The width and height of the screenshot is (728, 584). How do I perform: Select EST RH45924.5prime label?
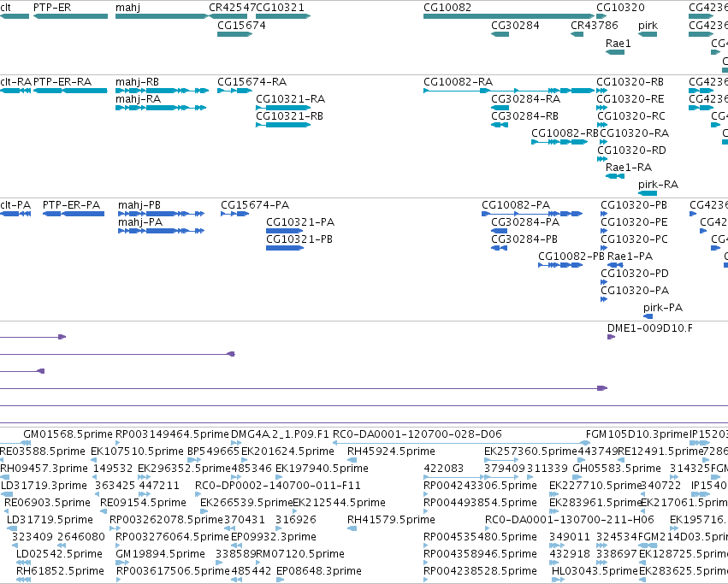click(x=391, y=451)
